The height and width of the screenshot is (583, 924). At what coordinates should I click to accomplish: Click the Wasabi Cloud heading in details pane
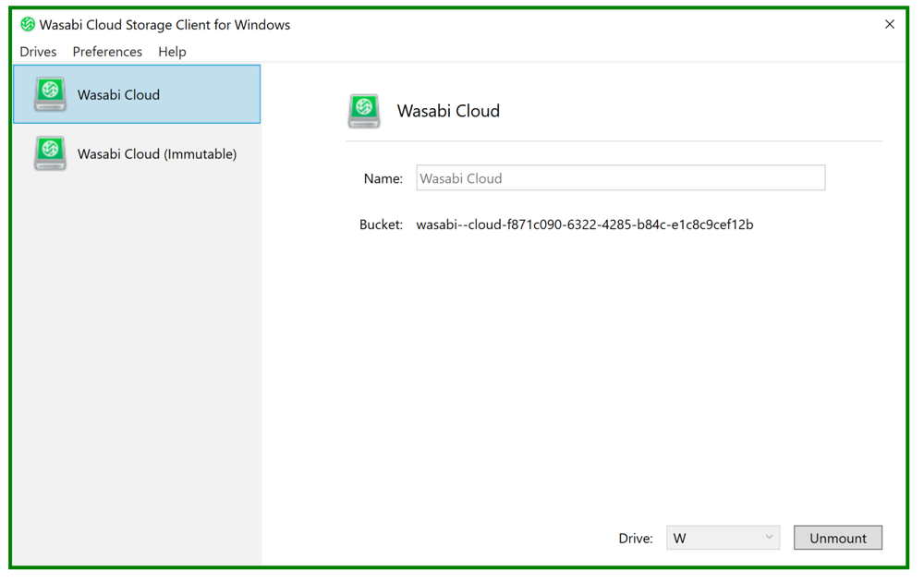pos(448,111)
